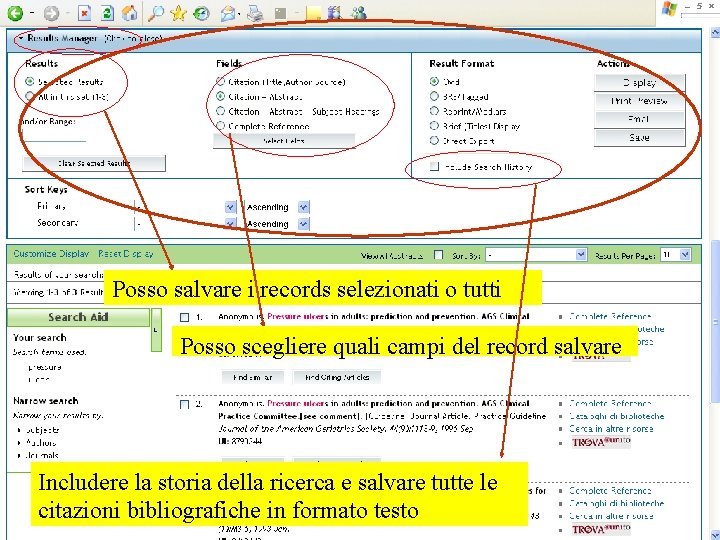Click the Select Fields button

(284, 141)
